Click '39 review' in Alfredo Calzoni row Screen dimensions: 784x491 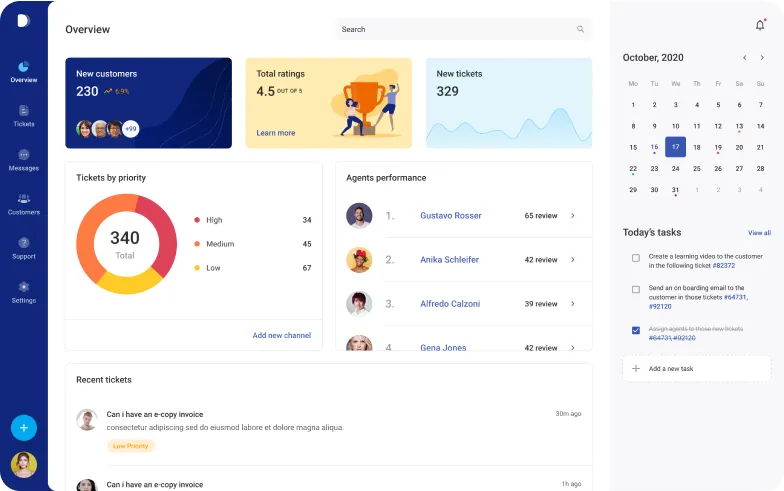click(x=540, y=304)
